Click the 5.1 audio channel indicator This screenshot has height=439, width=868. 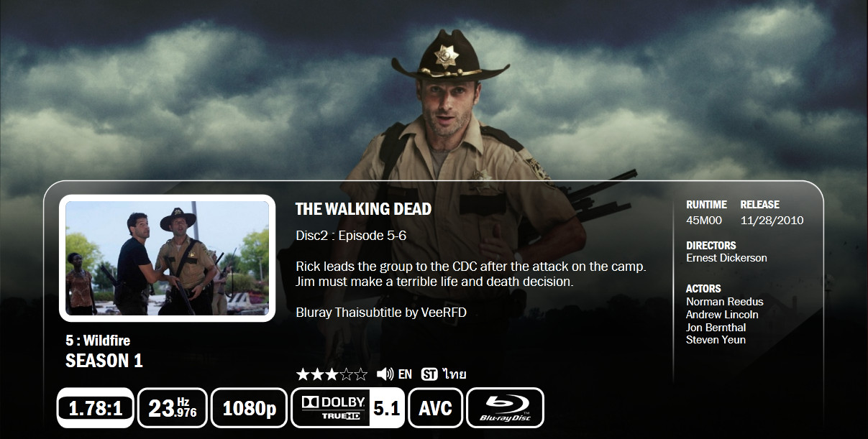[387, 408]
